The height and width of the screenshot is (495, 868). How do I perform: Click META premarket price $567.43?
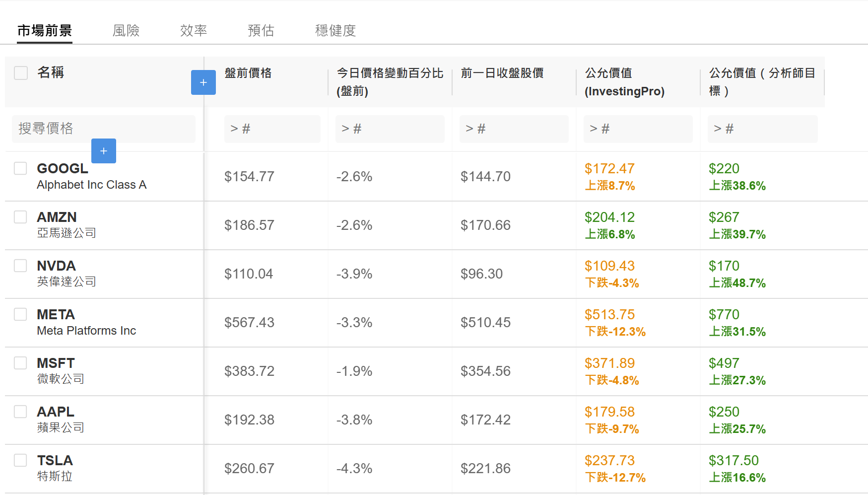click(249, 322)
